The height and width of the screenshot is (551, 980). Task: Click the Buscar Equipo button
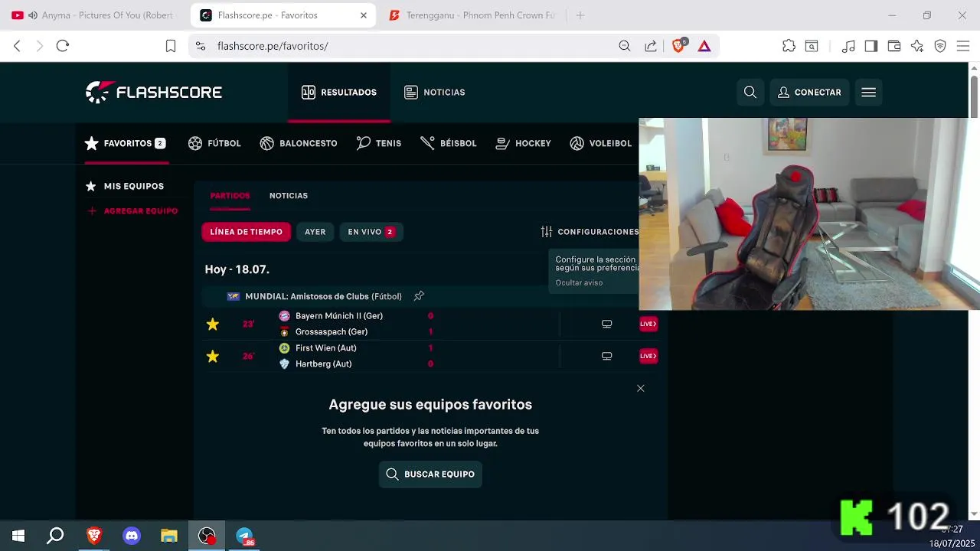[430, 474]
